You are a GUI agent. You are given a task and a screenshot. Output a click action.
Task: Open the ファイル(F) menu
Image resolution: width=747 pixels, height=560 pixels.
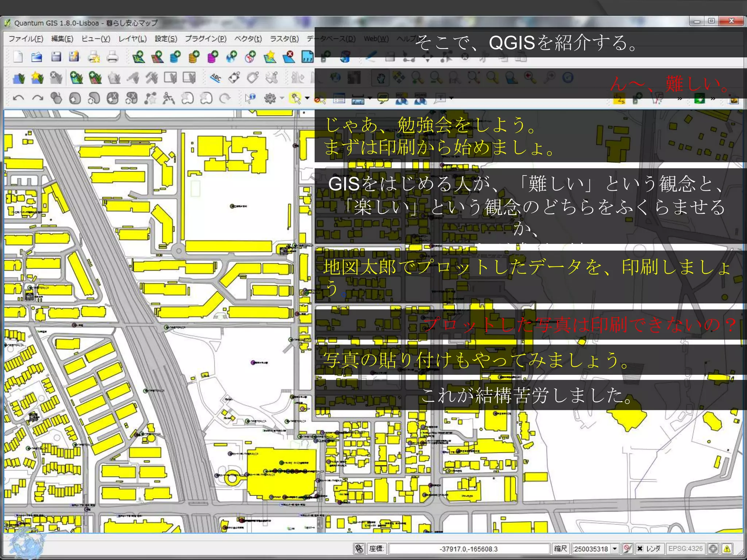pyautogui.click(x=26, y=39)
